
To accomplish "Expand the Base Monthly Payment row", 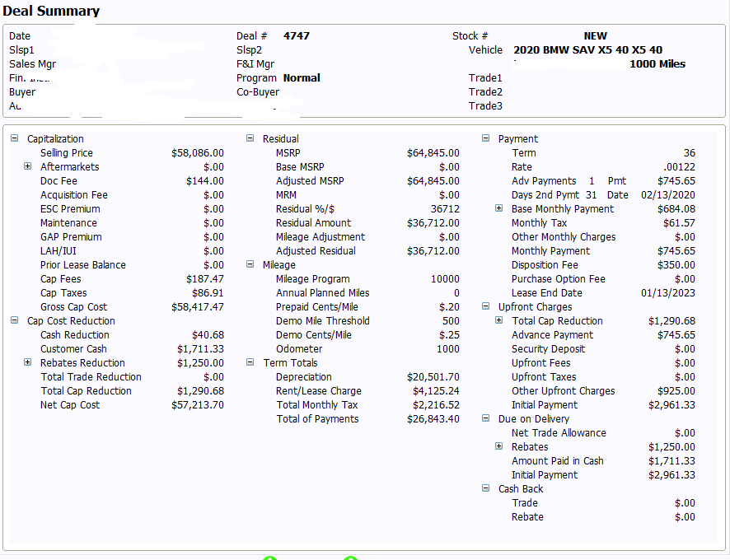I will [x=498, y=208].
